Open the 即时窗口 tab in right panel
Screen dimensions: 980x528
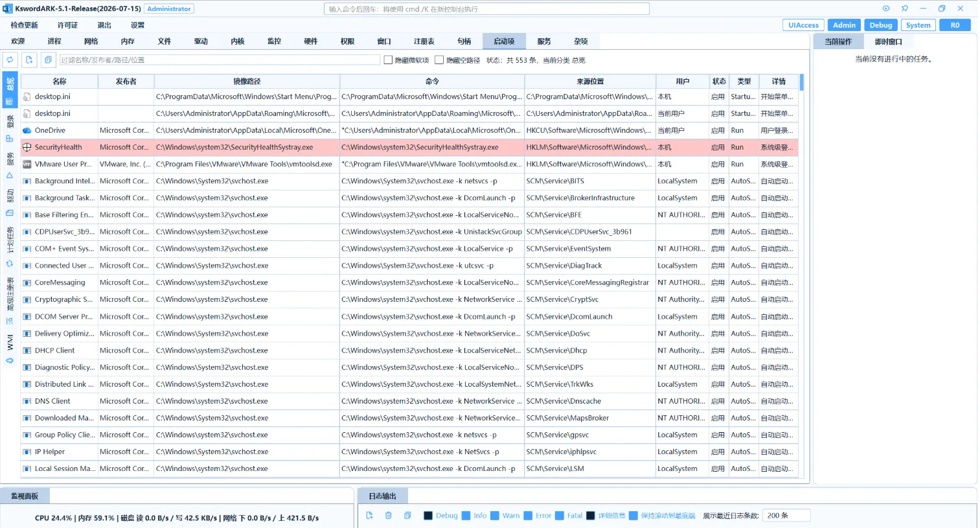pyautogui.click(x=888, y=41)
